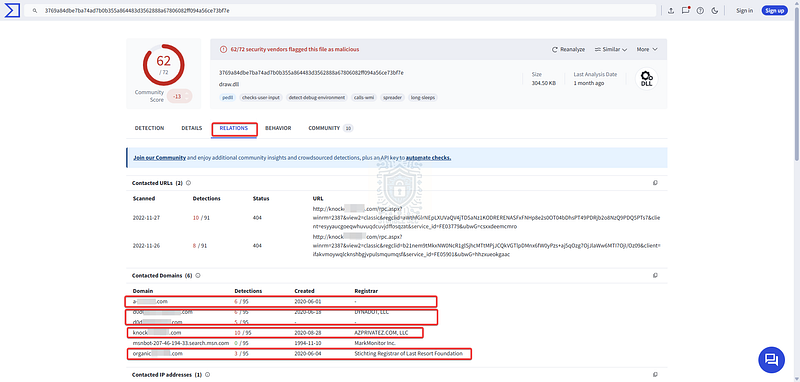Click Stichting Registrar of Last Resort Foundation
This screenshot has width=800, height=382.
pyautogui.click(x=408, y=353)
